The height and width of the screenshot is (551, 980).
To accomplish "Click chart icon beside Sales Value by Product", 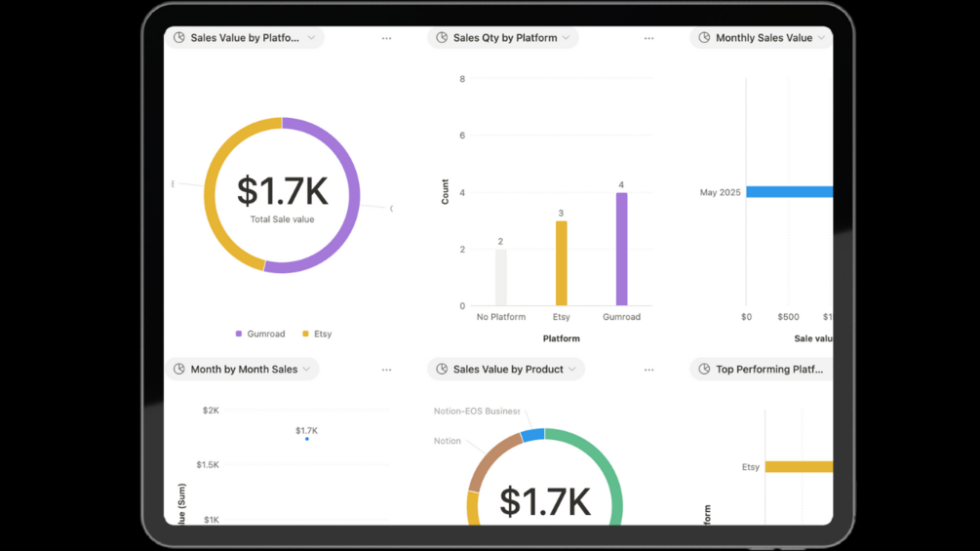I will pos(442,370).
